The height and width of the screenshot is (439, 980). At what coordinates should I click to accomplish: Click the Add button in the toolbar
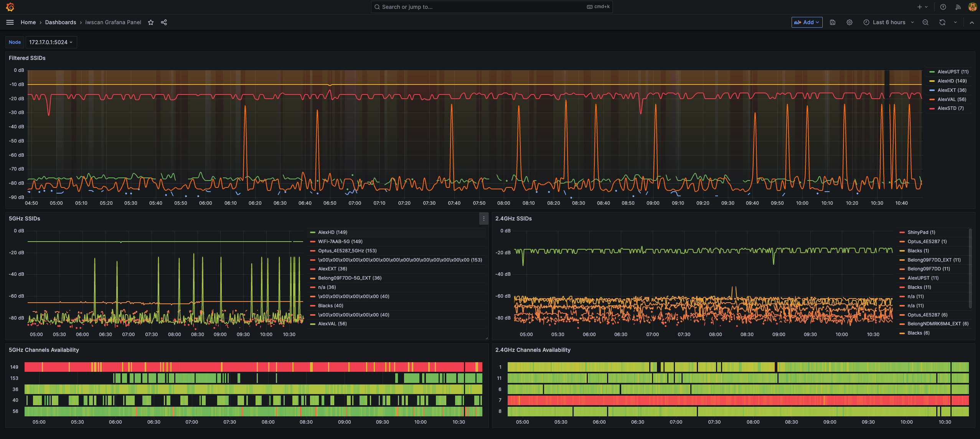807,22
